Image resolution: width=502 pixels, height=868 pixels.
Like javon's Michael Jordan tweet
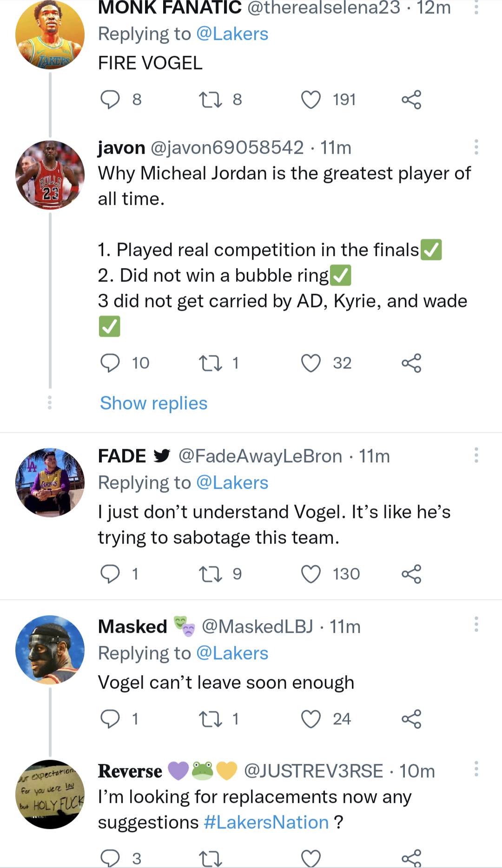[x=311, y=363]
